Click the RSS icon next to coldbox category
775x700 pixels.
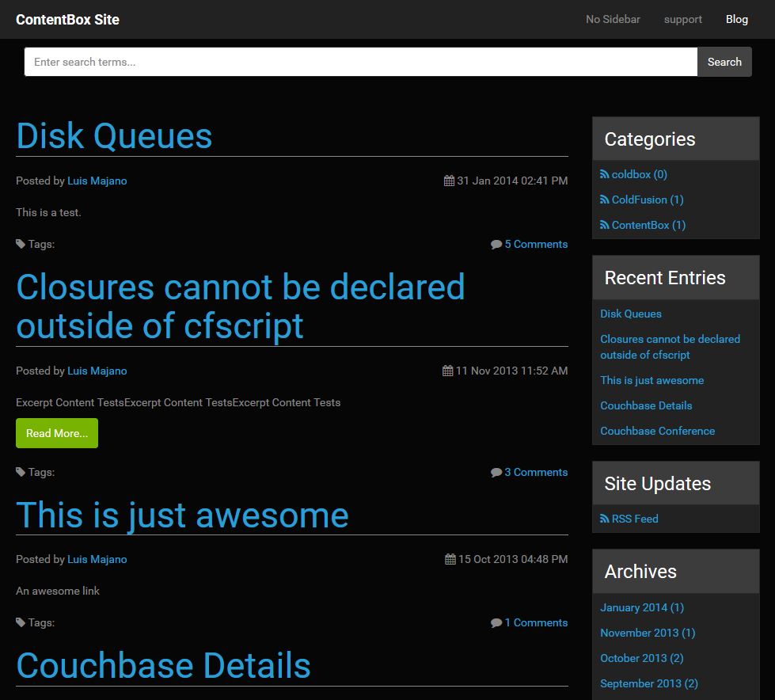(x=605, y=175)
